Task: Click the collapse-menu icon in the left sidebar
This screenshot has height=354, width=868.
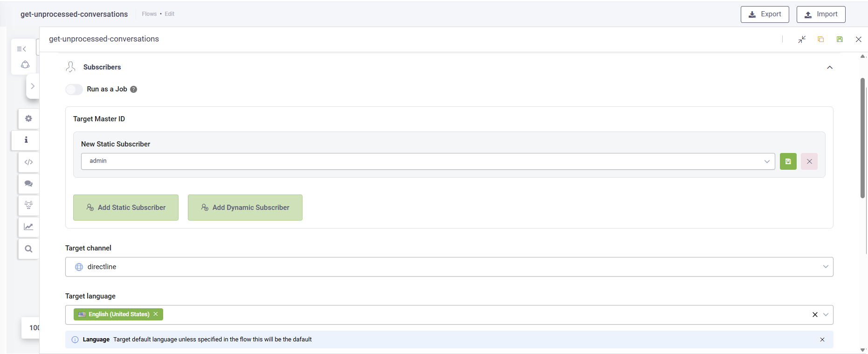Action: [21, 49]
